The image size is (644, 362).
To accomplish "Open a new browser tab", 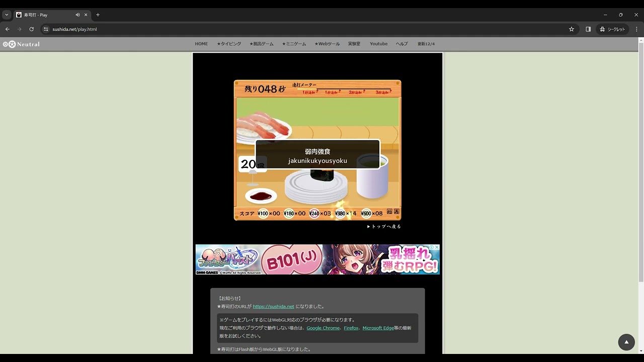I will point(98,15).
